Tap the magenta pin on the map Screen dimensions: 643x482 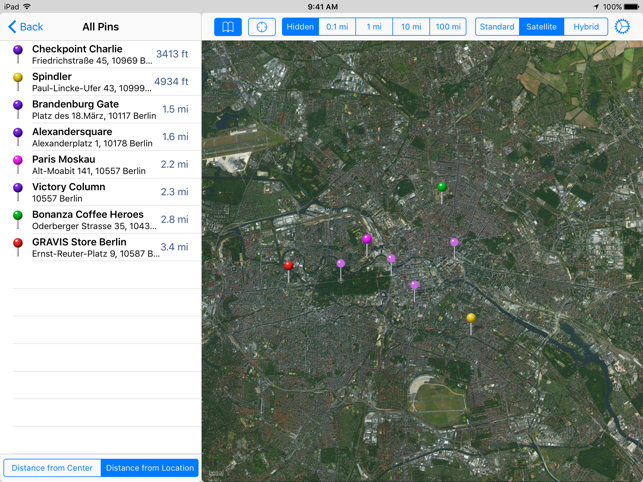tap(367, 240)
